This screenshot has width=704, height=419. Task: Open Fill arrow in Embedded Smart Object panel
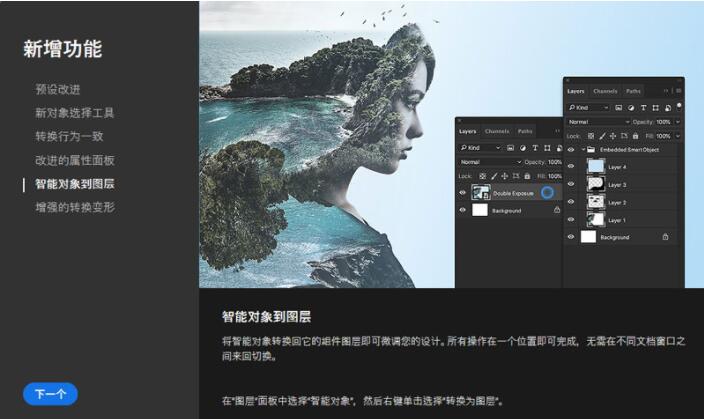(x=678, y=136)
